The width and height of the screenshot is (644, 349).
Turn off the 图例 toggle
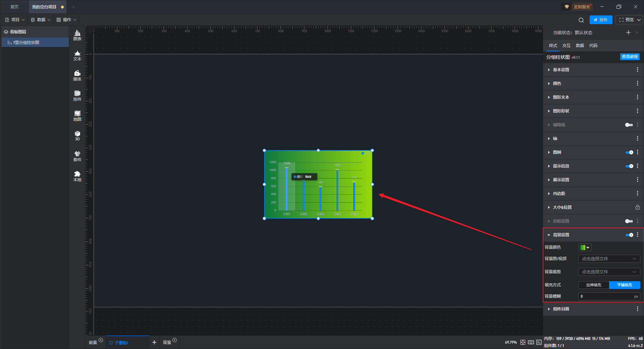coord(629,152)
